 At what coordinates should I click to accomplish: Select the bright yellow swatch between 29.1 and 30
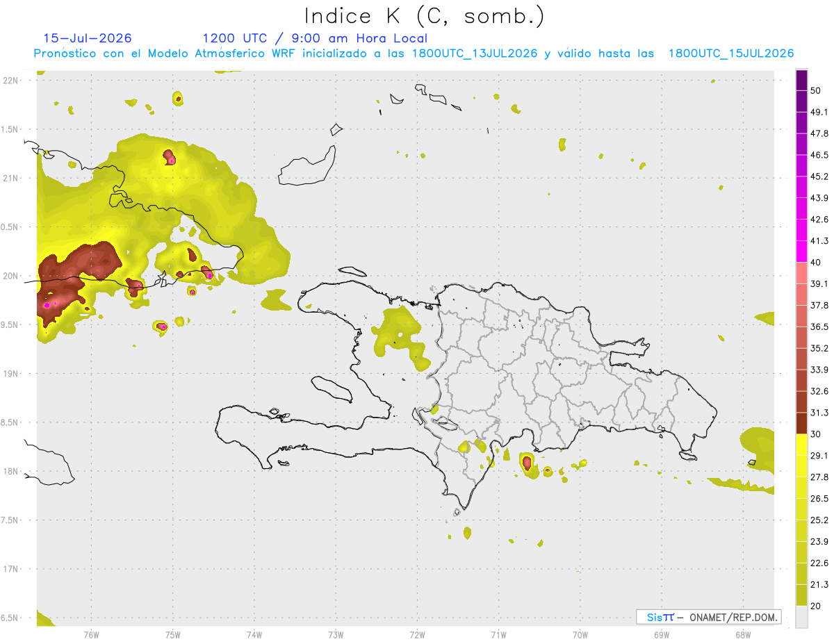[x=802, y=445]
